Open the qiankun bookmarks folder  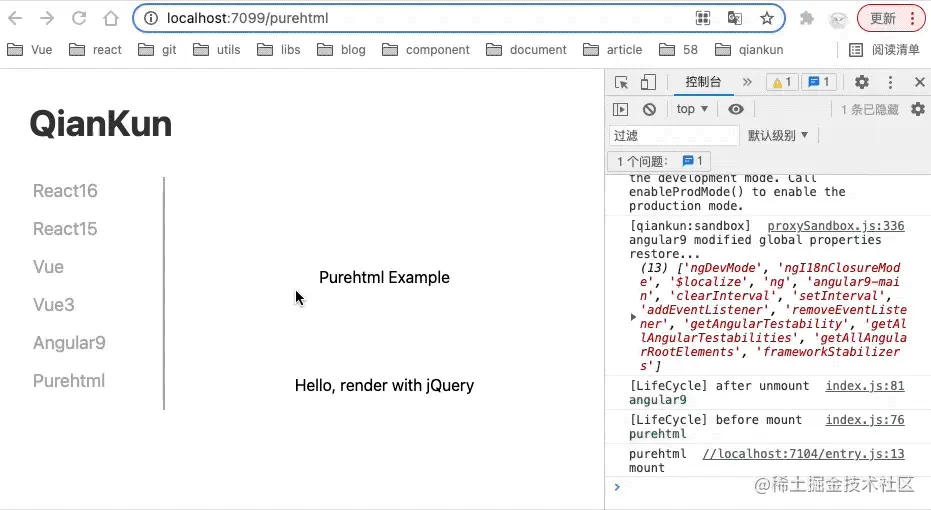pyautogui.click(x=749, y=50)
